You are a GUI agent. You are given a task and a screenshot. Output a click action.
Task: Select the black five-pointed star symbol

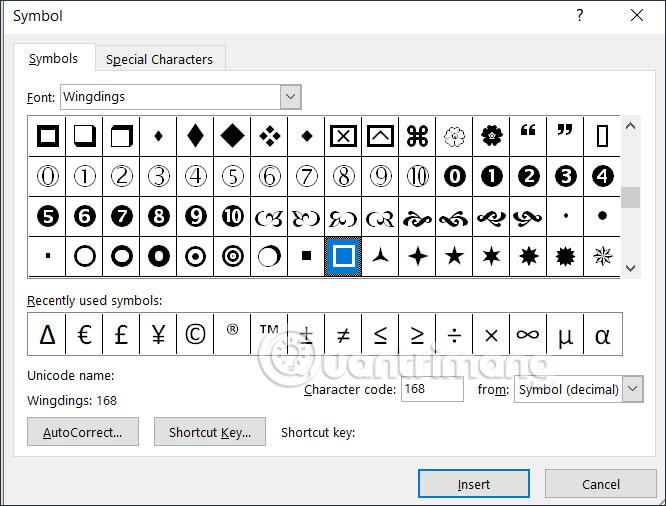click(x=454, y=256)
